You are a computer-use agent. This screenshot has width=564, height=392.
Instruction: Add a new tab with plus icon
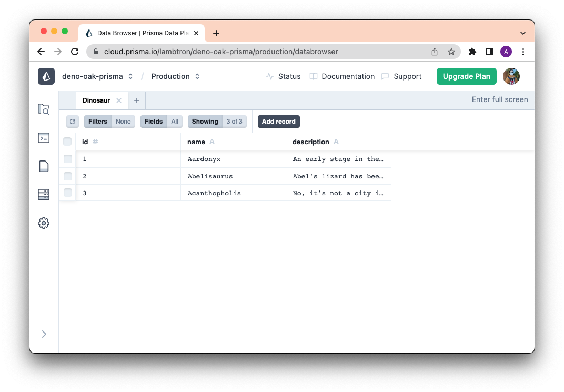pyautogui.click(x=137, y=100)
